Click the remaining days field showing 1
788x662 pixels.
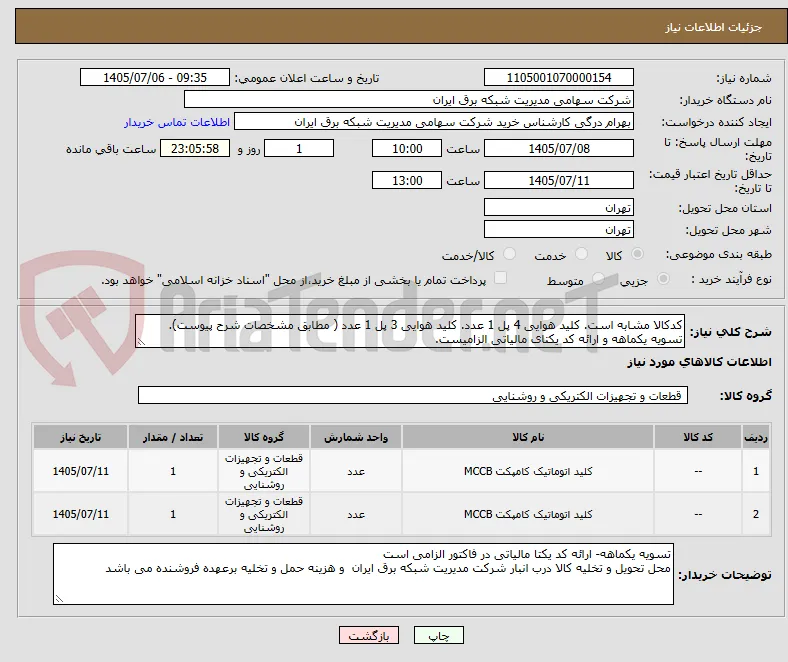[x=299, y=148]
